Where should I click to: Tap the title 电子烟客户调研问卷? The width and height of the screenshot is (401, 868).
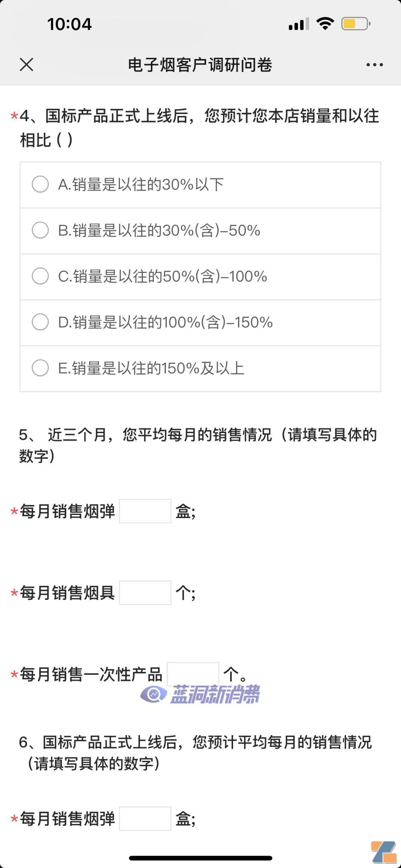(200, 65)
